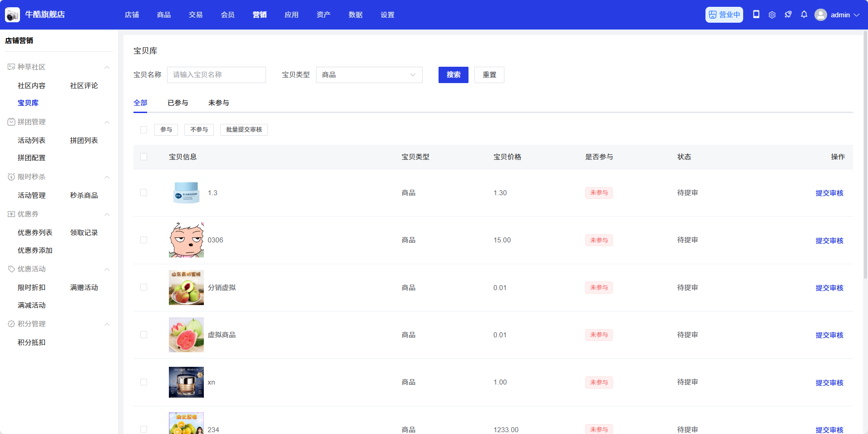Focus the 宝贝名称 input field

[x=216, y=75]
